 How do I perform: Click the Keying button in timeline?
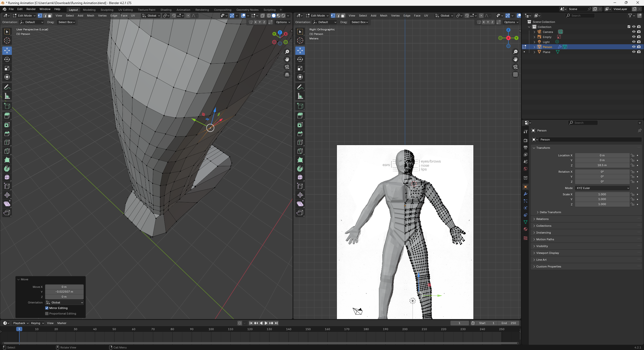[37, 323]
